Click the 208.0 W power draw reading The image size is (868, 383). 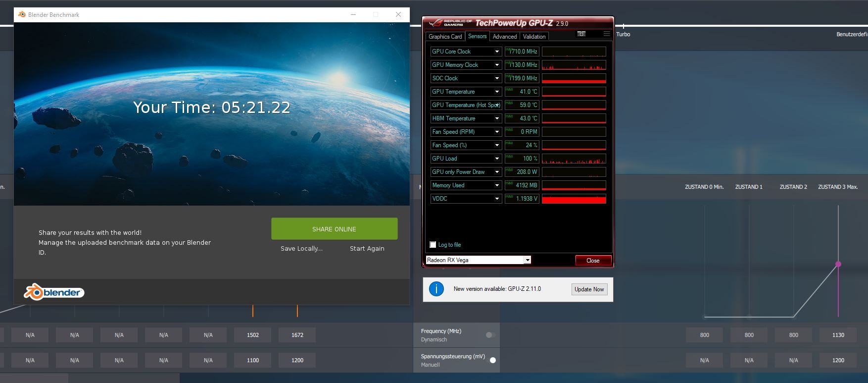522,172
